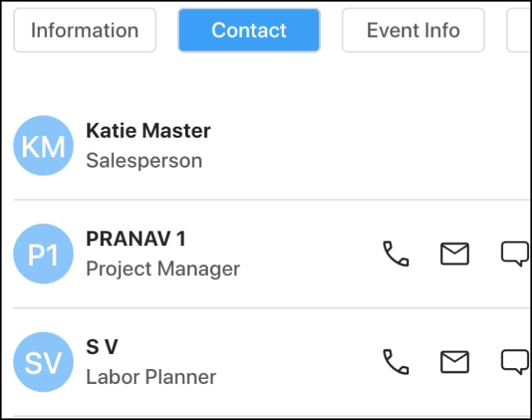Viewport: 532px width, 420px height.
Task: Open Katie Master's contact name
Action: 148,131
